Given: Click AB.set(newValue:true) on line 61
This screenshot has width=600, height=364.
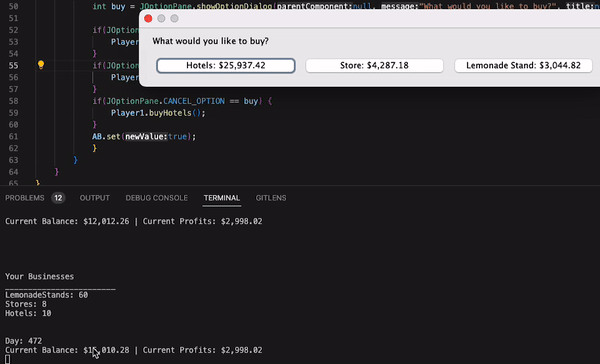Looking at the screenshot, I should tap(144, 137).
